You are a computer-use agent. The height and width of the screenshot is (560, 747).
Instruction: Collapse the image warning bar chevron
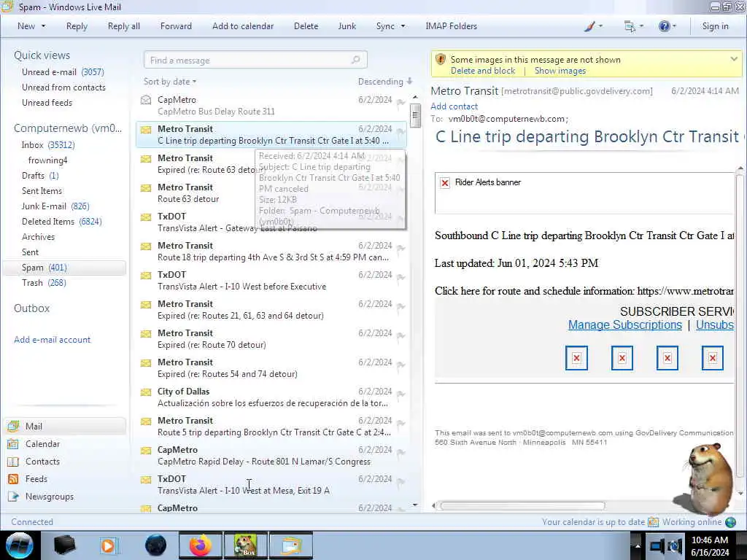tap(734, 59)
